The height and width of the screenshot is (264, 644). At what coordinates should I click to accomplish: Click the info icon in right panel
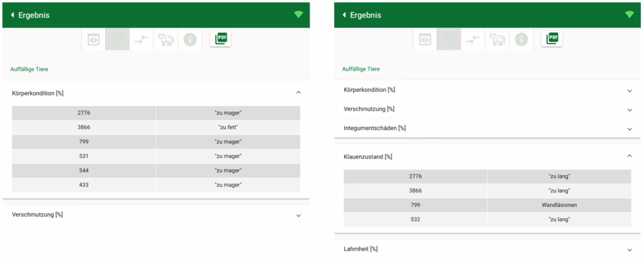click(x=521, y=40)
